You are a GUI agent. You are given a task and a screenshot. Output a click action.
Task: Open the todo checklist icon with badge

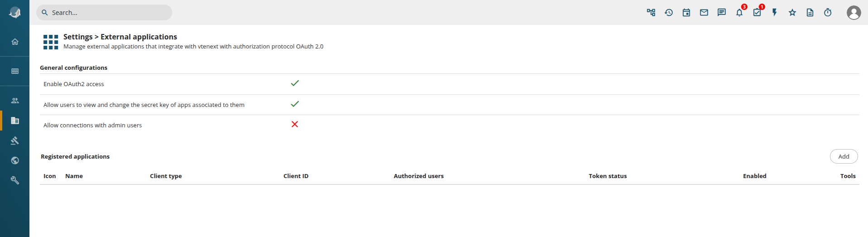coord(757,12)
